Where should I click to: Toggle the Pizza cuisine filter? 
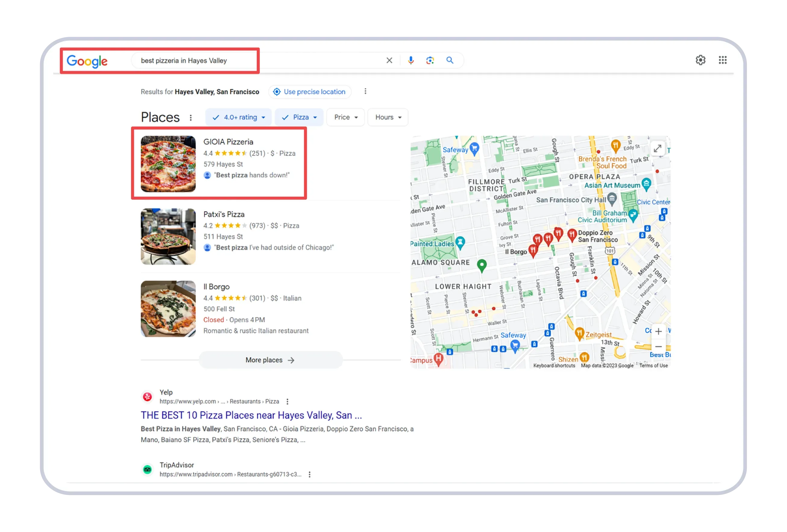(x=299, y=117)
